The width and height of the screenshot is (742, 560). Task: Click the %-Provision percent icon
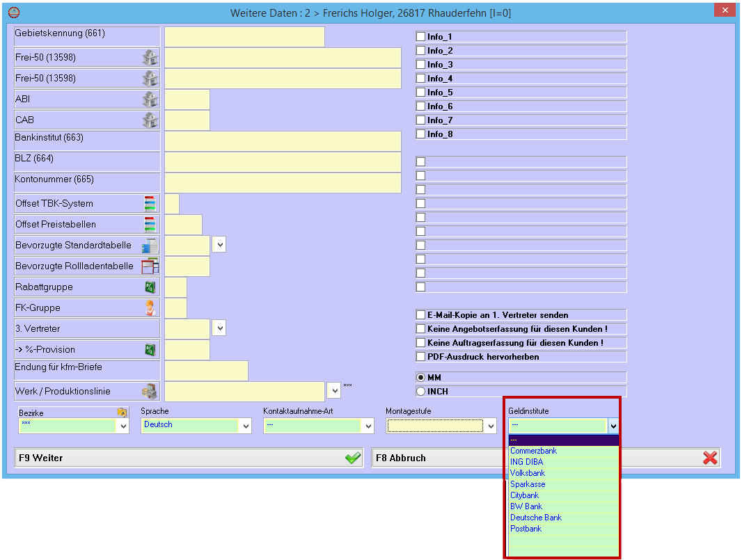click(150, 349)
